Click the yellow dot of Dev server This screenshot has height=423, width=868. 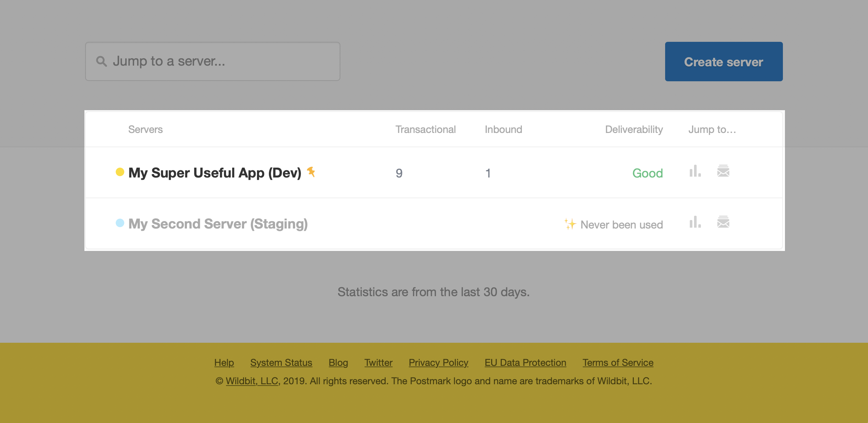pos(120,172)
